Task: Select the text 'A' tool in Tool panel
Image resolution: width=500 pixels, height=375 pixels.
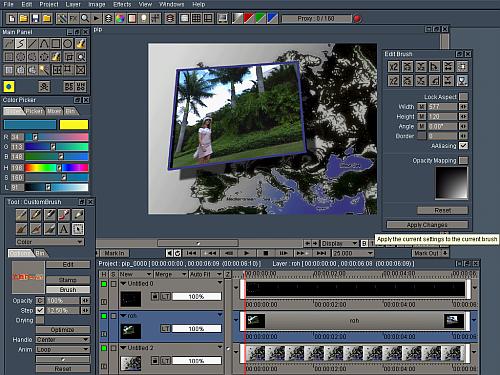Action: (64, 229)
